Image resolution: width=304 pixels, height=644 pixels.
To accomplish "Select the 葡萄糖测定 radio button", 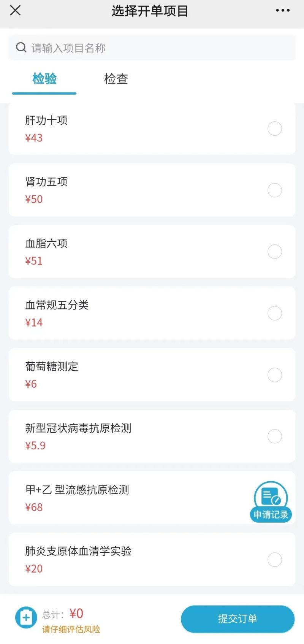I will point(274,375).
